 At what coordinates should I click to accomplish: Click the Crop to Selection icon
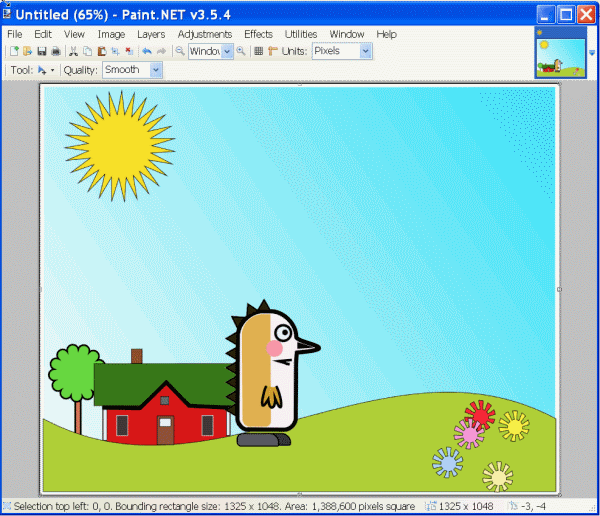click(x=115, y=51)
